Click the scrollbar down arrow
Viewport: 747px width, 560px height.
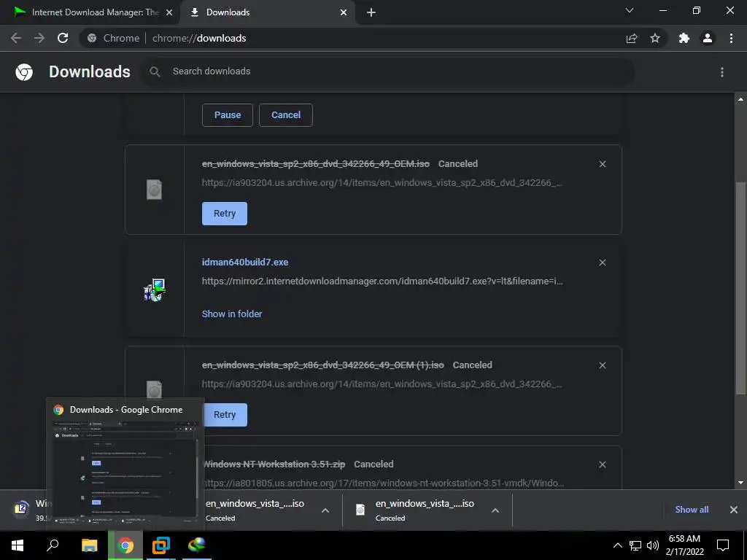click(x=740, y=483)
